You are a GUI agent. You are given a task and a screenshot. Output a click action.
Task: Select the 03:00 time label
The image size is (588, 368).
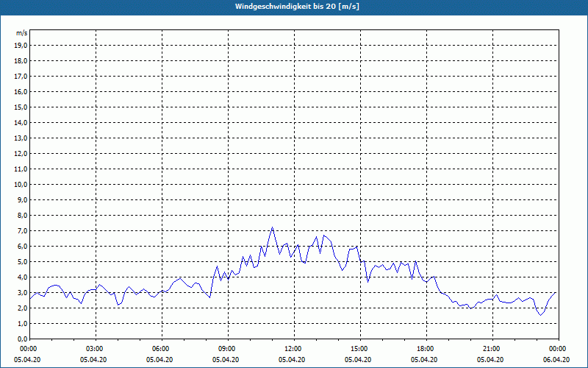tap(96, 349)
